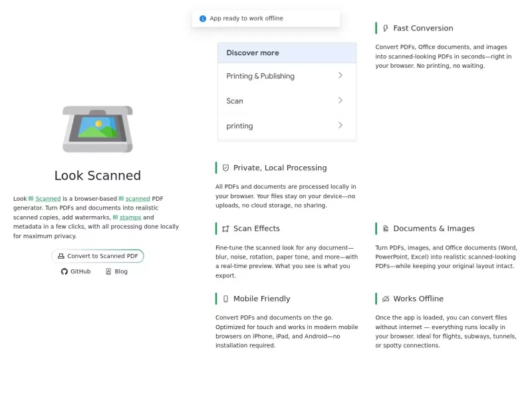This screenshot has height=399, width=532.
Task: Click the GitHub octocat icon
Action: (x=64, y=271)
